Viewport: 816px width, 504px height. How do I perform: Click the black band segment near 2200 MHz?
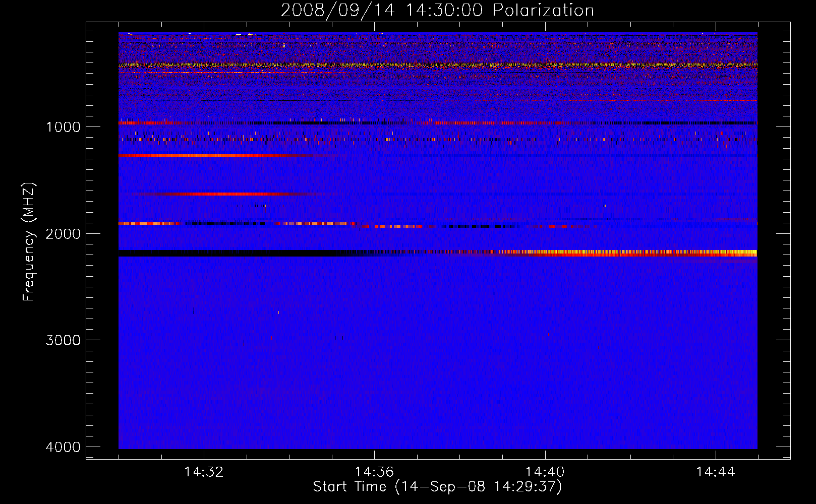227,253
